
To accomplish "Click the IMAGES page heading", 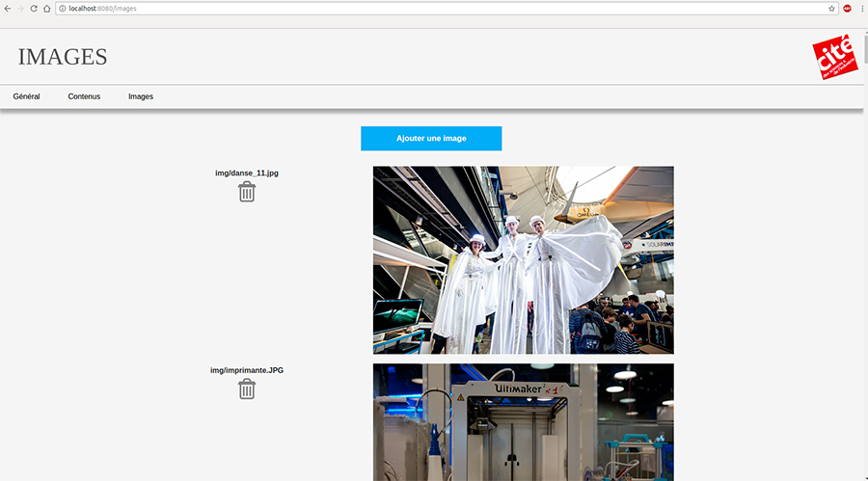I will tap(63, 57).
